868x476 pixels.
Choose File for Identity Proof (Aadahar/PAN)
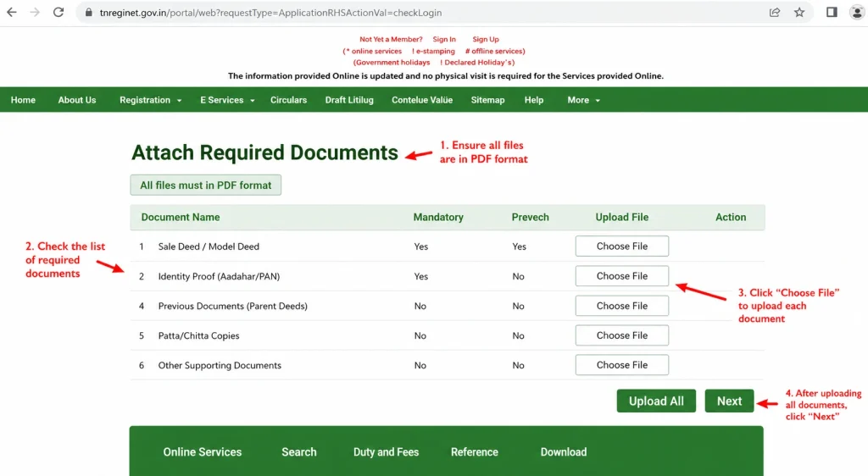click(621, 276)
